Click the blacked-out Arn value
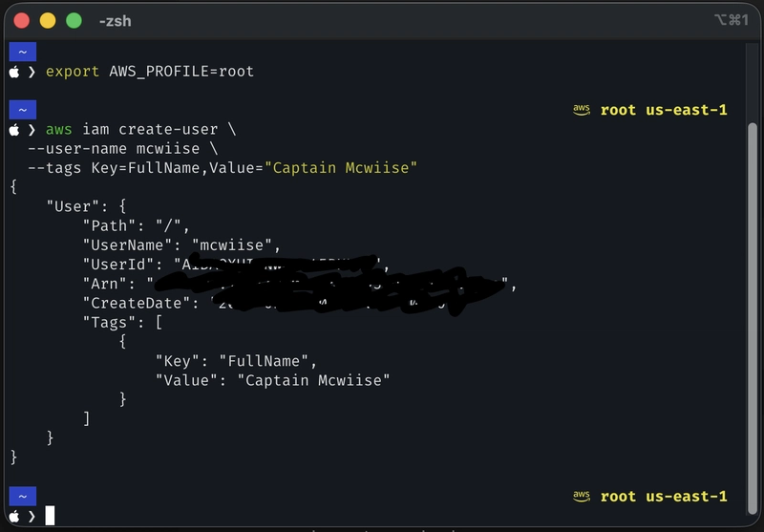 [x=334, y=283]
